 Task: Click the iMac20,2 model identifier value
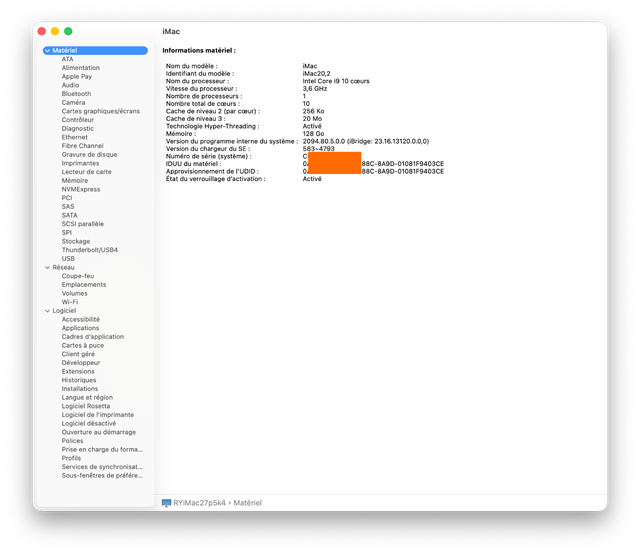316,74
